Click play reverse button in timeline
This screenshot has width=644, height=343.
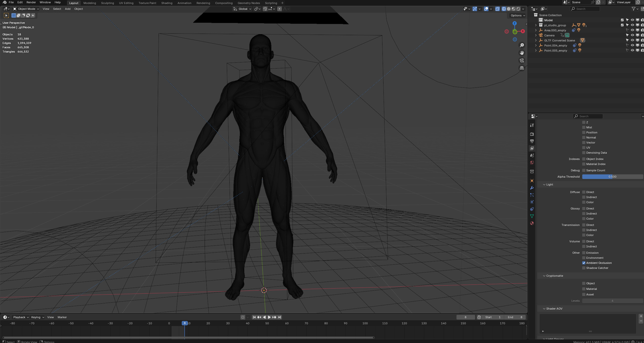tap(264, 317)
